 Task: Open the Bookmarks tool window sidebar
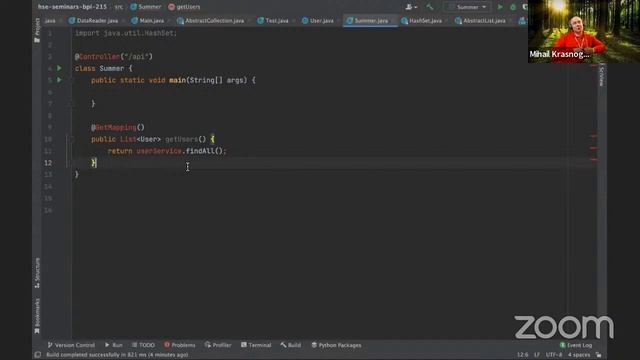pyautogui.click(x=37, y=316)
